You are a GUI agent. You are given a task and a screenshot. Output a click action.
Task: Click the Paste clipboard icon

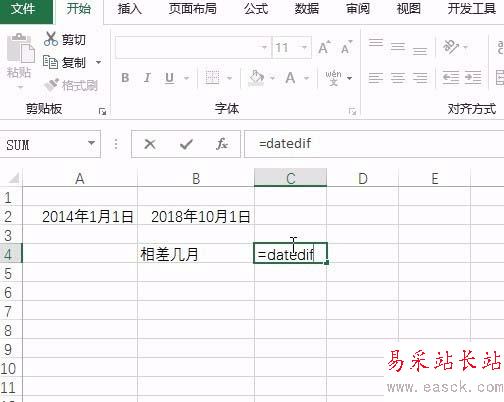pos(21,48)
